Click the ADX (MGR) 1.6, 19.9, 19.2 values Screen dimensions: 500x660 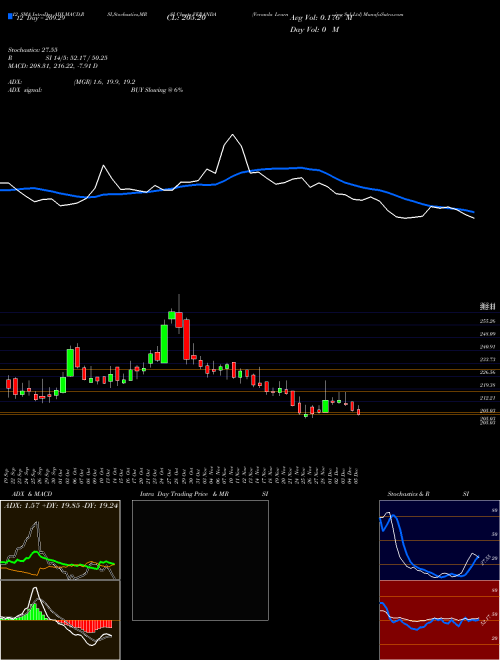click(x=104, y=83)
